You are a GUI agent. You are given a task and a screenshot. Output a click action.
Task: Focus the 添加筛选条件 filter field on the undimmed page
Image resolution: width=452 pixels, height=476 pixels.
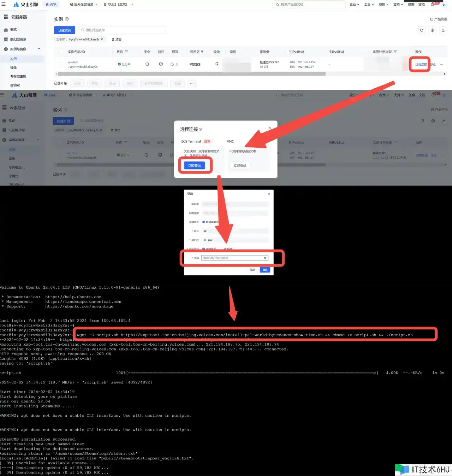coord(122,30)
